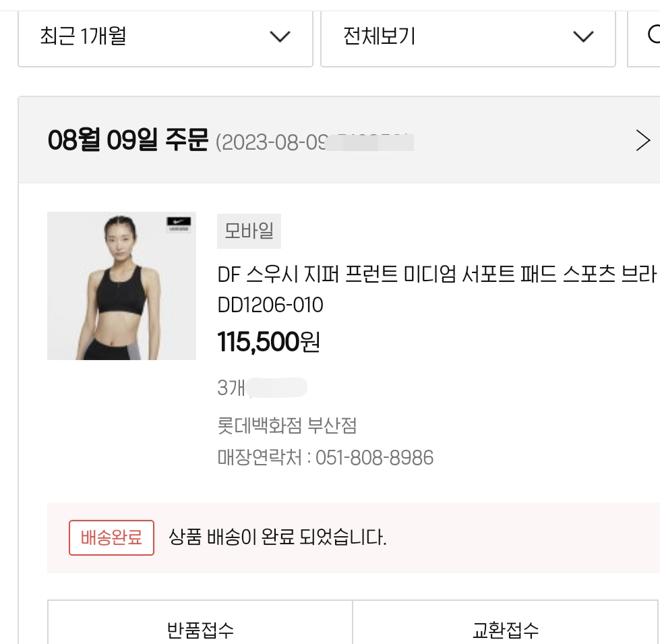Click the 모바일 tag label
Screen dimensions: 660x644
tap(249, 231)
